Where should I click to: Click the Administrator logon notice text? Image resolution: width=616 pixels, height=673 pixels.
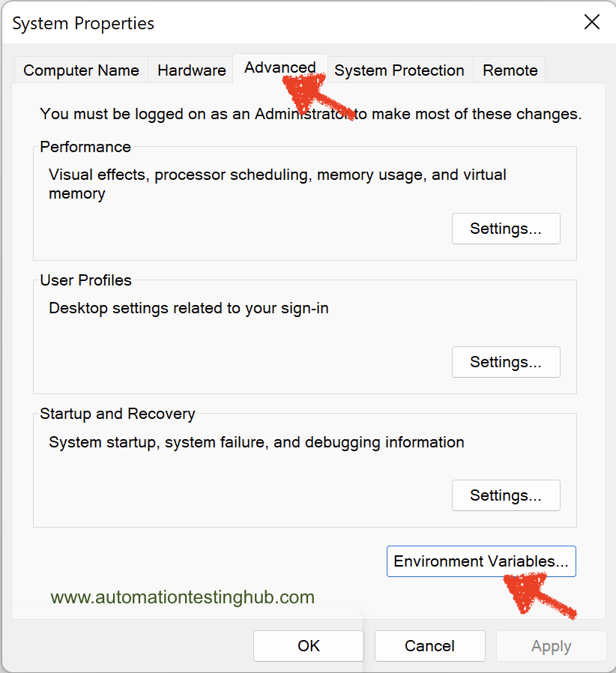pyautogui.click(x=311, y=114)
